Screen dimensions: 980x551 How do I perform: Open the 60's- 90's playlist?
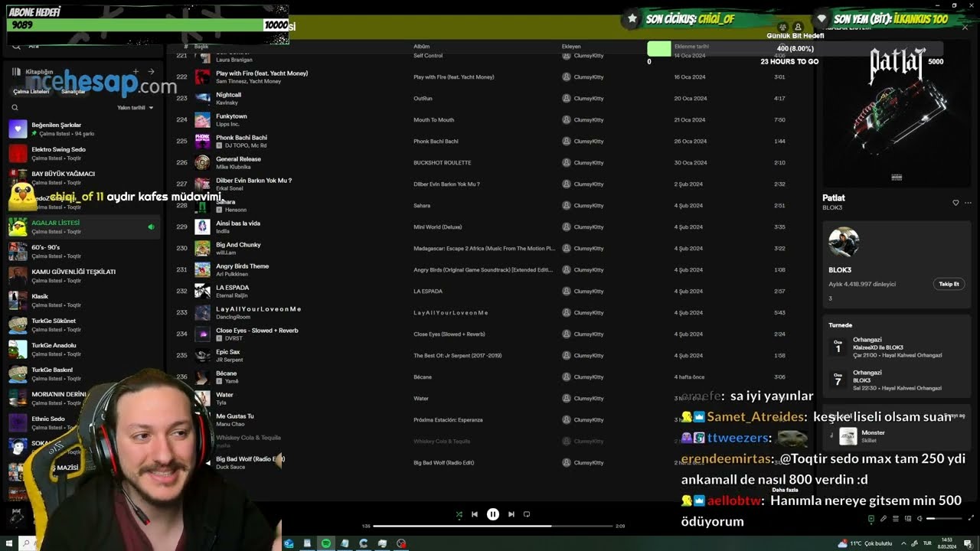84,251
